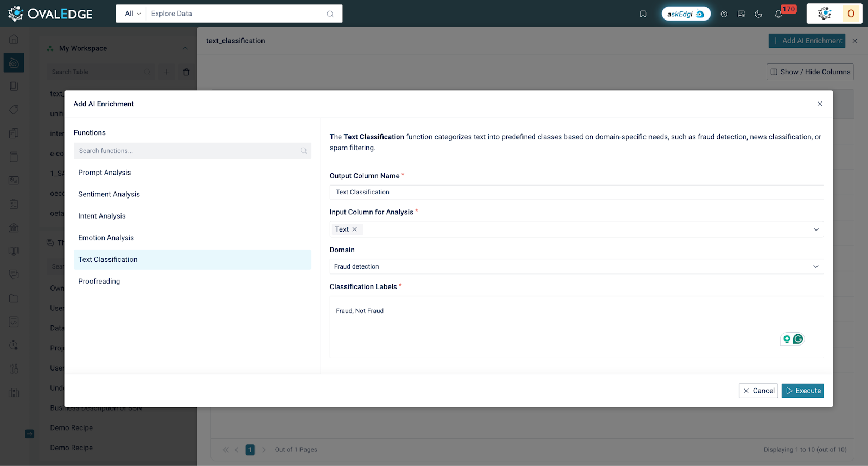This screenshot has width=868, height=466.
Task: Click the bookmark icon in header
Action: (x=643, y=14)
